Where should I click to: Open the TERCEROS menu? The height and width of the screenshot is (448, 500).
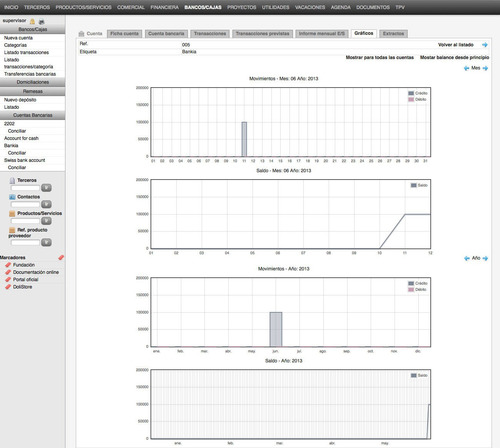coord(37,7)
